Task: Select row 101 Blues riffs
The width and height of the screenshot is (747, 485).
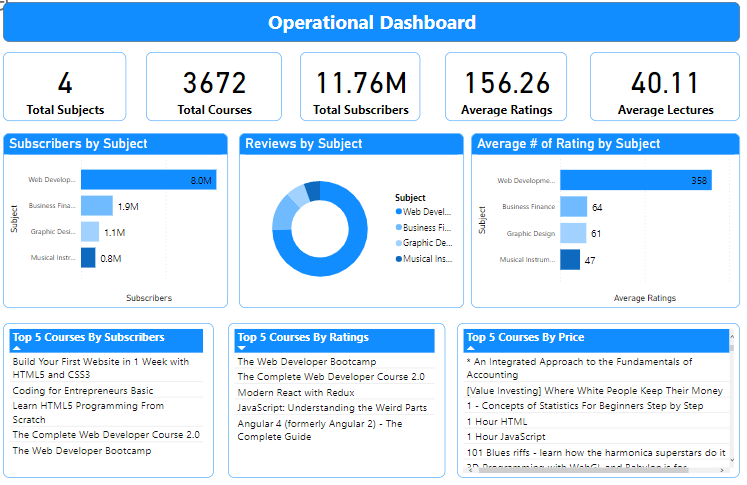Action: tap(596, 453)
